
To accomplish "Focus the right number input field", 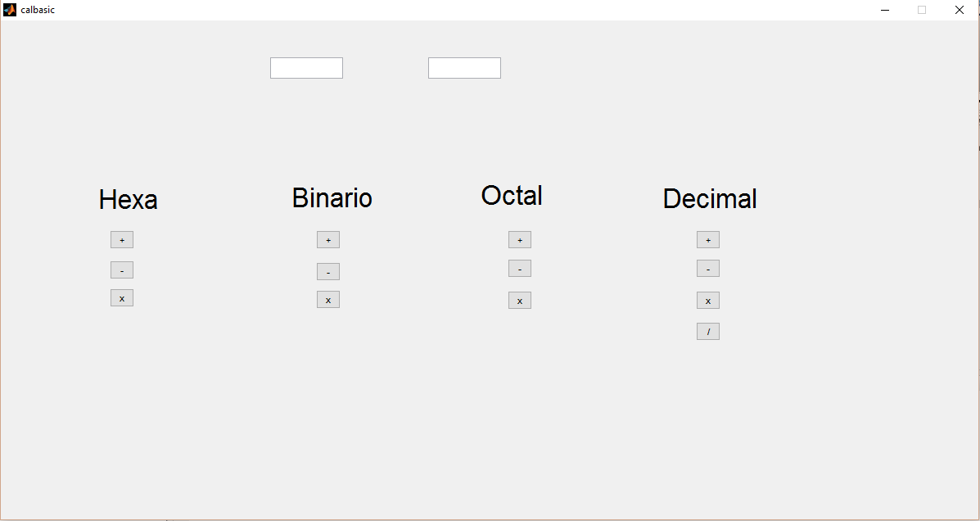I will pos(464,68).
